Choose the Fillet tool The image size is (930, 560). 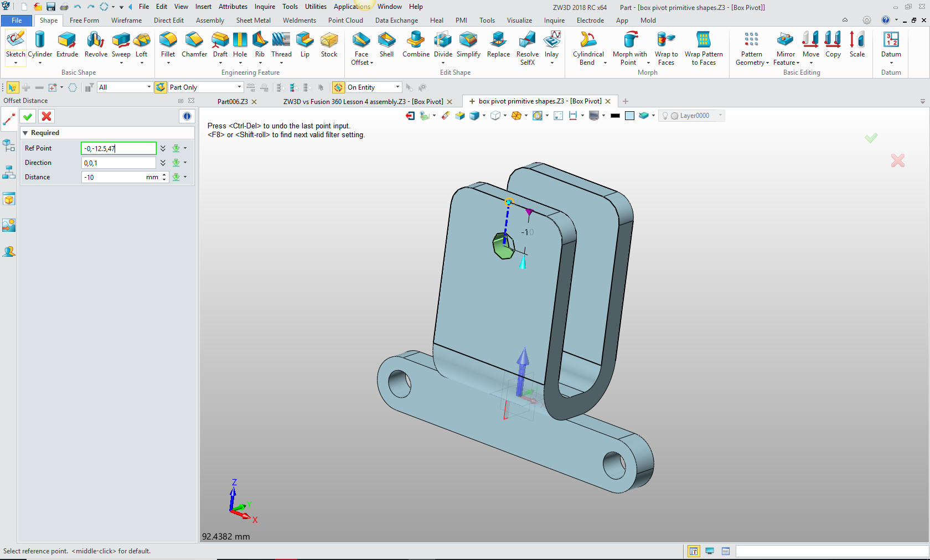point(168,44)
